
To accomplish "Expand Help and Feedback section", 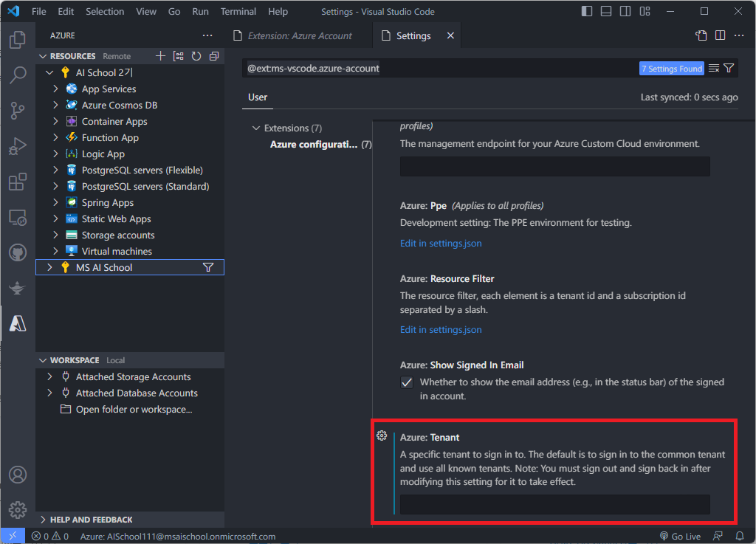I will coord(43,520).
